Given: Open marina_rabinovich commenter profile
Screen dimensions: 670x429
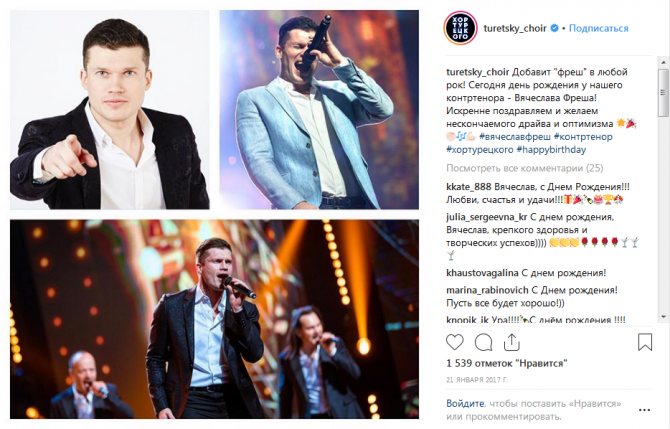Looking at the screenshot, I should click(x=487, y=290).
